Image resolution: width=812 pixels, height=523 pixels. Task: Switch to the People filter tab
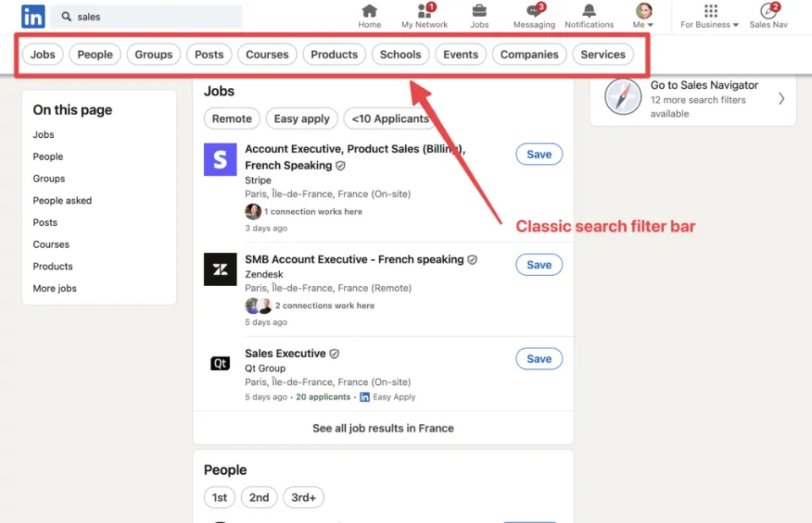pos(95,54)
